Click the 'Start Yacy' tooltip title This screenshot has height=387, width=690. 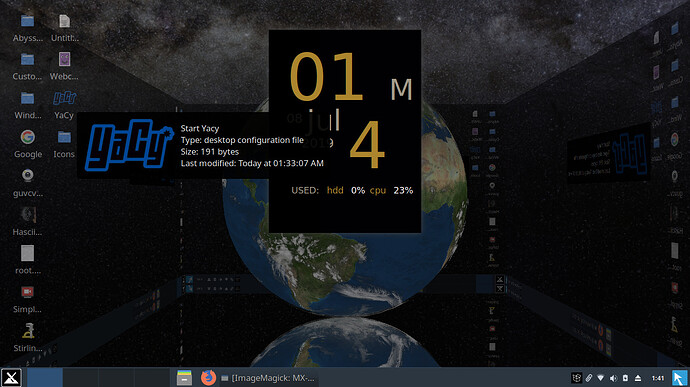[x=200, y=129]
